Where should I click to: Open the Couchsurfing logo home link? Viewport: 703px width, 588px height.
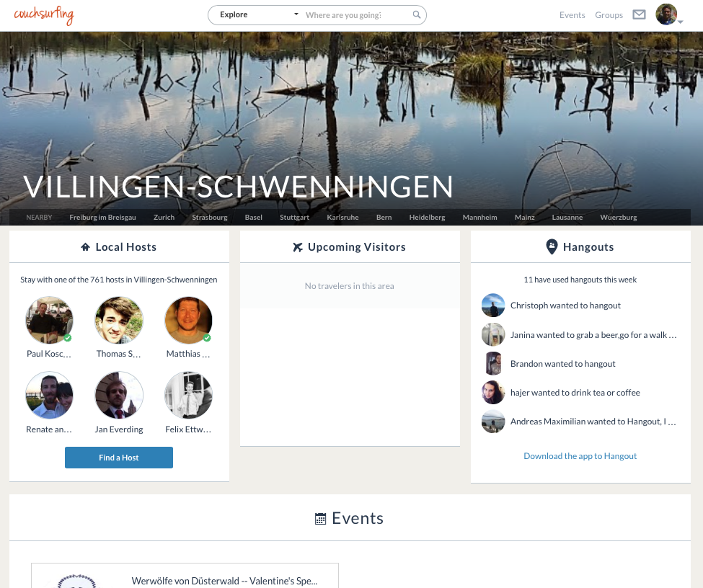pos(44,15)
